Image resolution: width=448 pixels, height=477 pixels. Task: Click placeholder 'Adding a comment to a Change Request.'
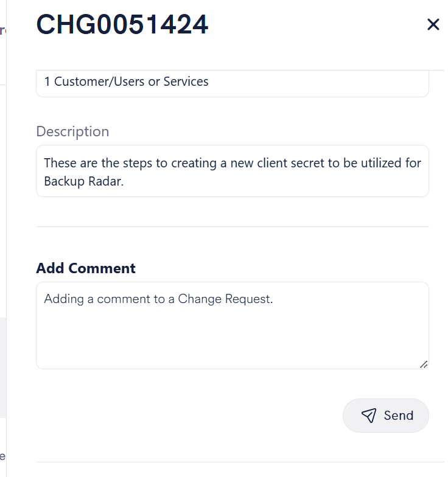[158, 299]
